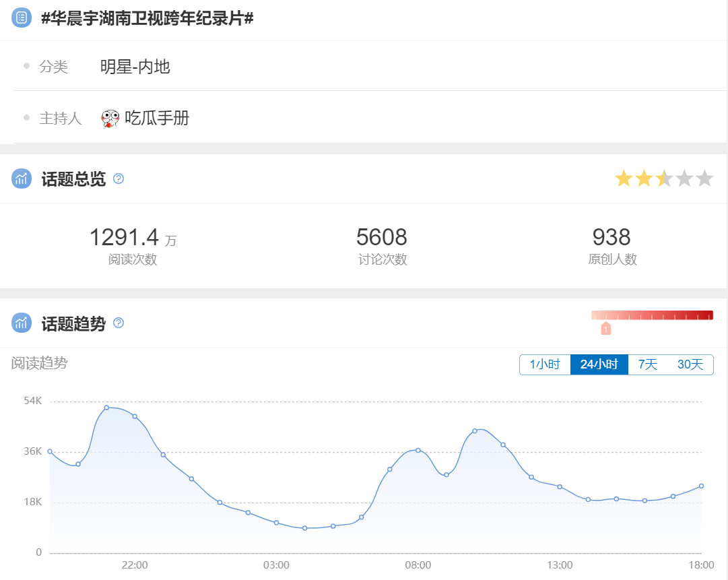
Task: Click the chart icon next to 话题总览
Action: tap(21, 179)
